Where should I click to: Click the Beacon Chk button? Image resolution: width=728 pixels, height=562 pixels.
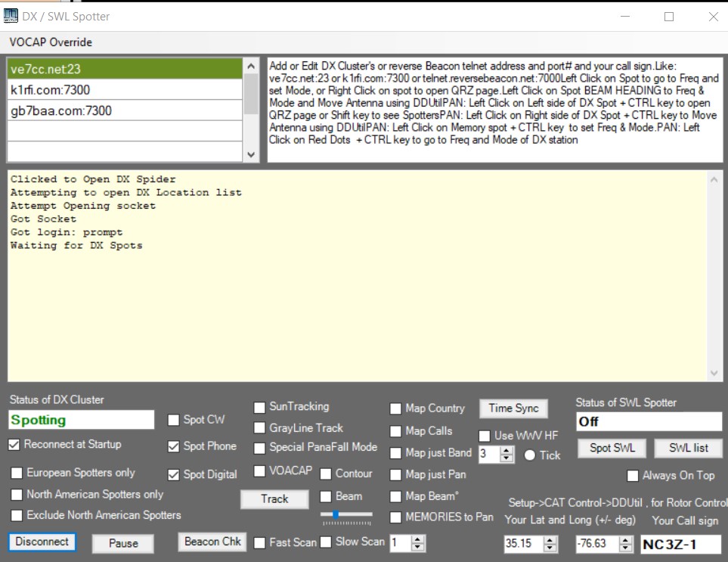[x=212, y=542]
